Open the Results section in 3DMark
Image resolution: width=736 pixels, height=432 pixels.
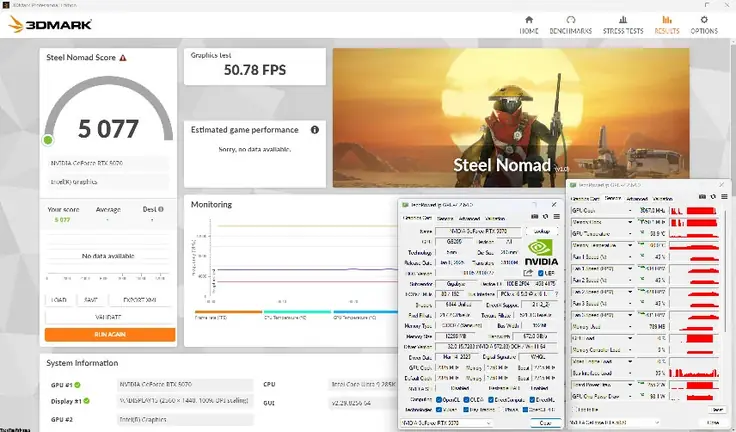point(667,25)
